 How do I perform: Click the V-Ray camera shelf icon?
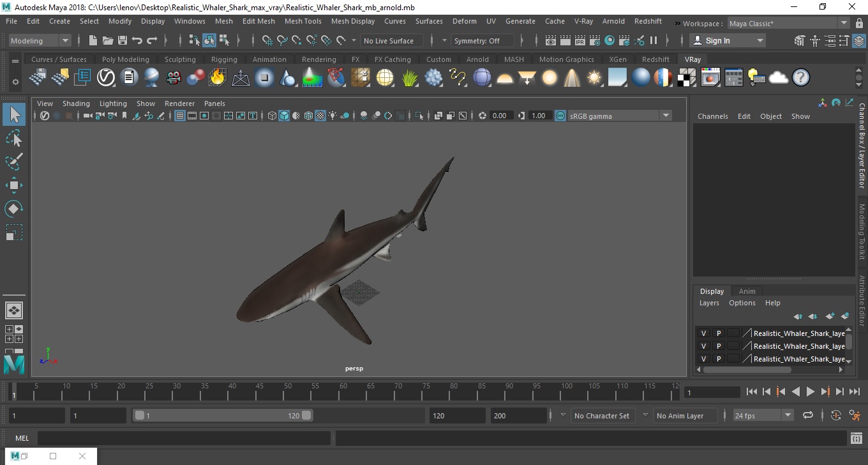click(x=173, y=78)
